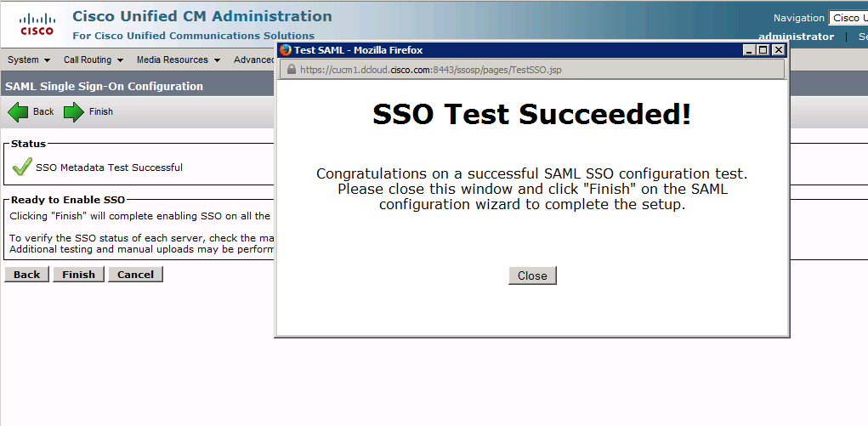Screen dimensions: 868x426
Task: Click the "Test SAML - Mozilla Firefox" title bar text
Action: [x=358, y=50]
